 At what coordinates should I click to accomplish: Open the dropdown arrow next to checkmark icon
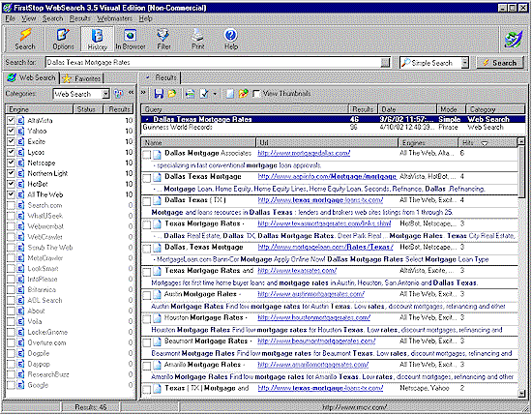point(215,94)
